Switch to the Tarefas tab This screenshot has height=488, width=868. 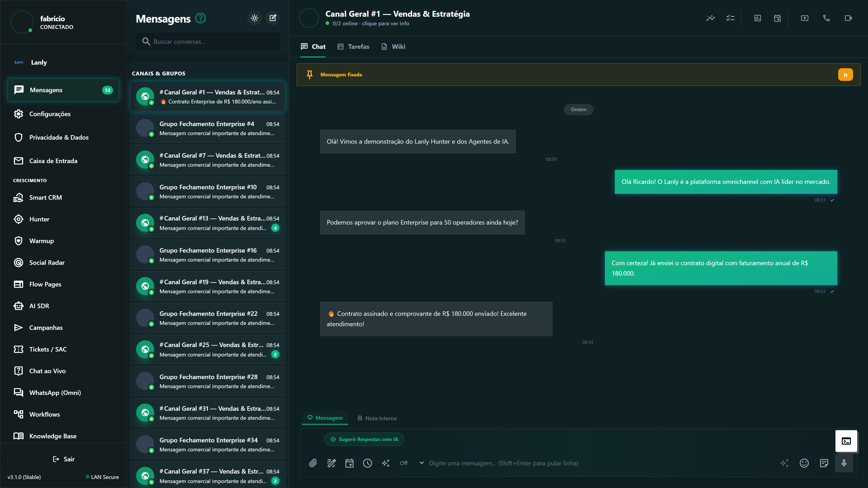click(x=354, y=47)
